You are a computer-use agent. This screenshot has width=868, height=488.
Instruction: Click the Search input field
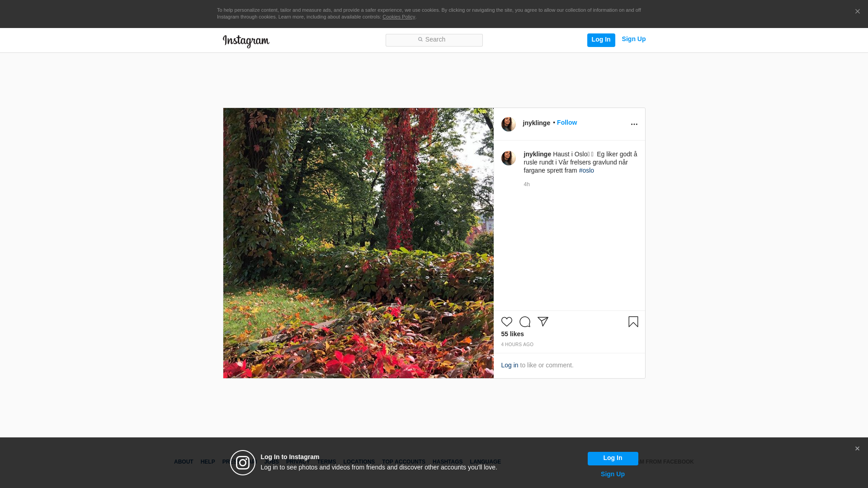434,40
